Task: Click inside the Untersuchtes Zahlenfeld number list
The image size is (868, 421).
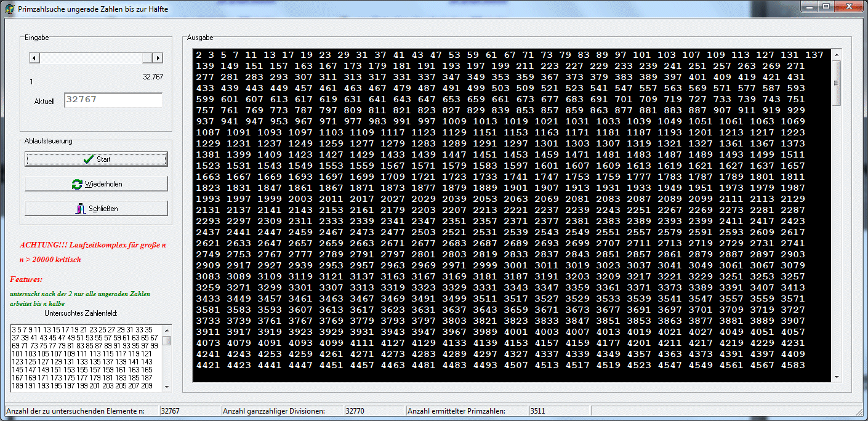Action: click(x=85, y=358)
